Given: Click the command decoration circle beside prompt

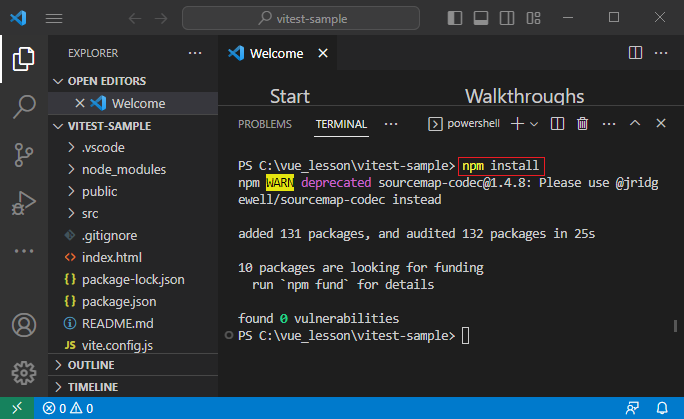Looking at the screenshot, I should pos(229,335).
